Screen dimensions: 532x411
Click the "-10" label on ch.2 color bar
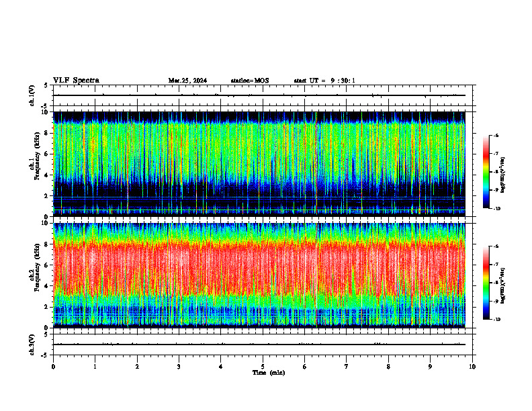click(496, 320)
